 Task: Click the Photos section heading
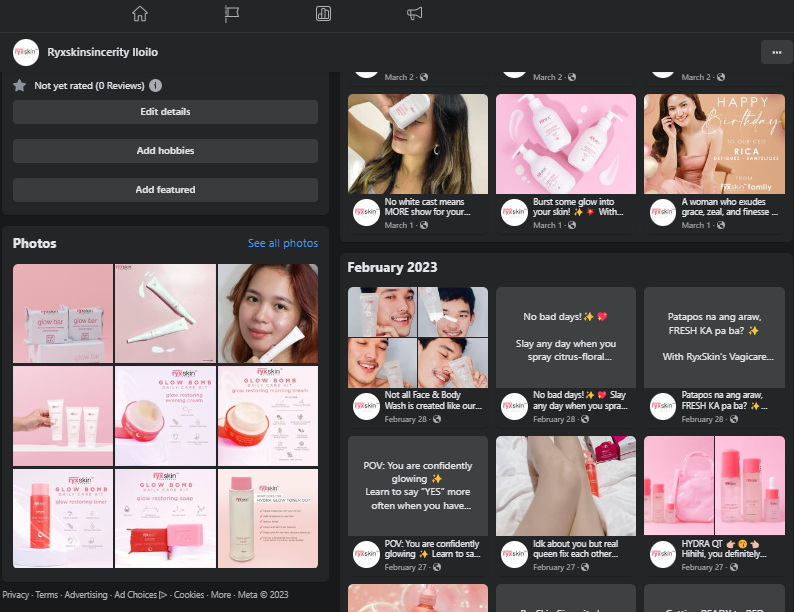tap(34, 243)
